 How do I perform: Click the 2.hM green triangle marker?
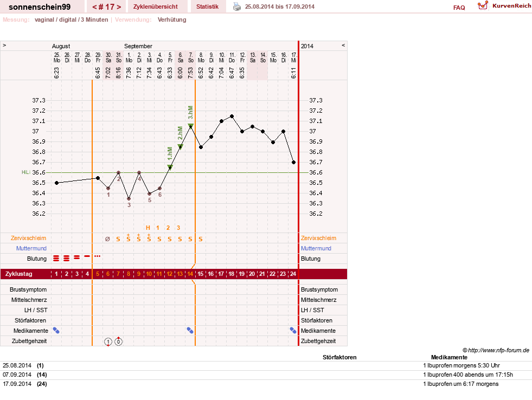coord(181,146)
